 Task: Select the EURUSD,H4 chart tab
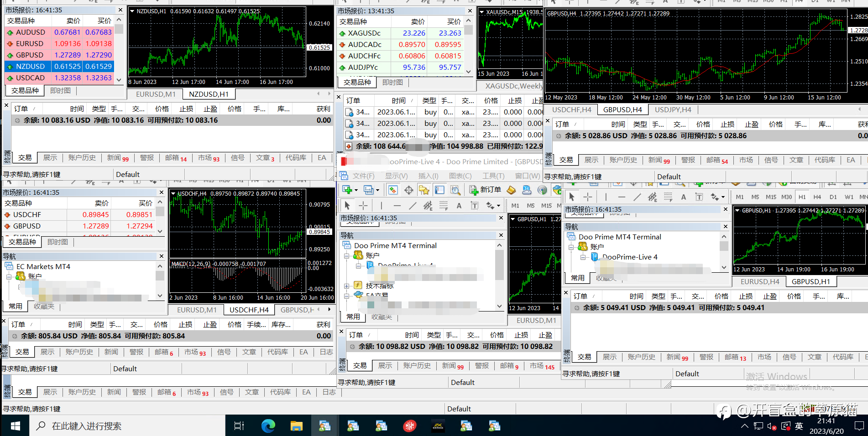(x=760, y=282)
